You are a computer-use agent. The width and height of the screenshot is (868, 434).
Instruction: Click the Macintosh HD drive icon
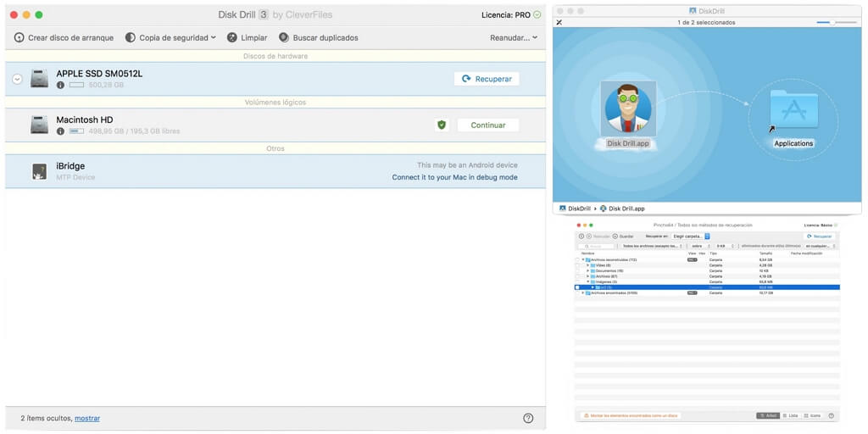coord(39,125)
